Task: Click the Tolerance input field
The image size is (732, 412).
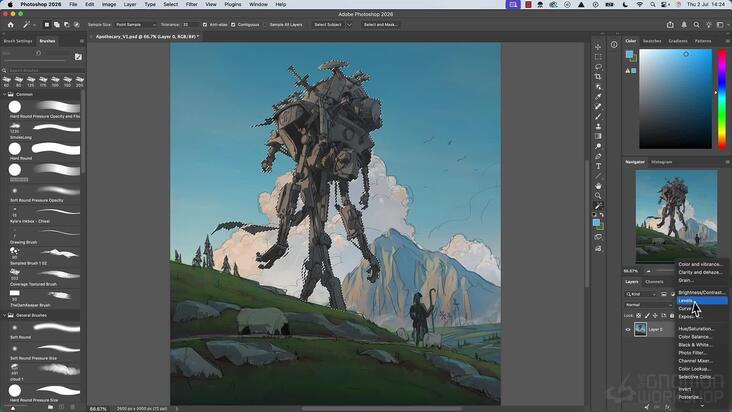Action: (x=190, y=25)
